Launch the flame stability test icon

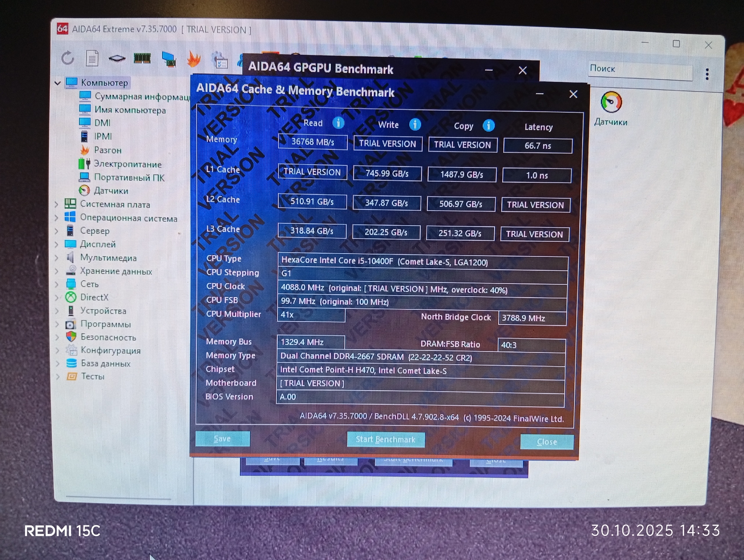[194, 60]
